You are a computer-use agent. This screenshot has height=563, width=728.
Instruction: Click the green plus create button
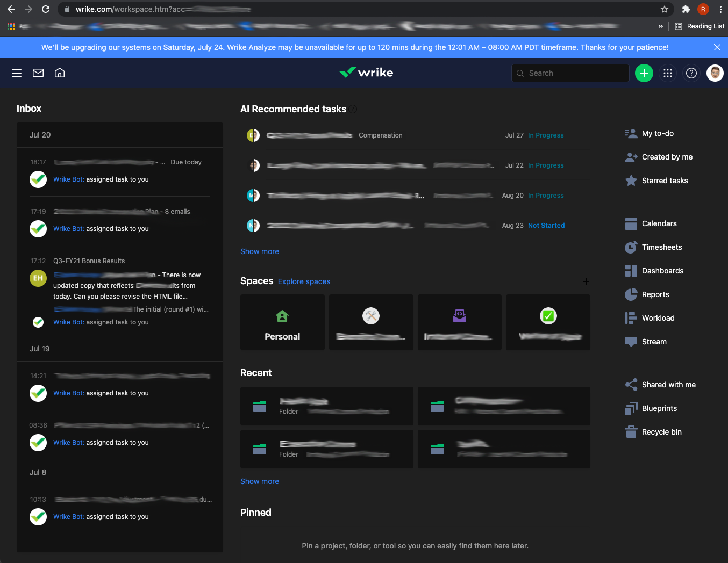pyautogui.click(x=644, y=73)
